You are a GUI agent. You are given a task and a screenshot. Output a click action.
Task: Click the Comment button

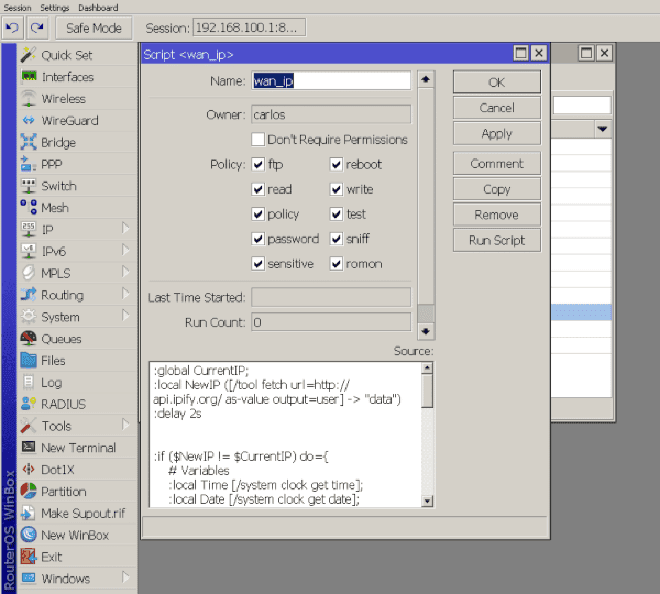tap(497, 163)
